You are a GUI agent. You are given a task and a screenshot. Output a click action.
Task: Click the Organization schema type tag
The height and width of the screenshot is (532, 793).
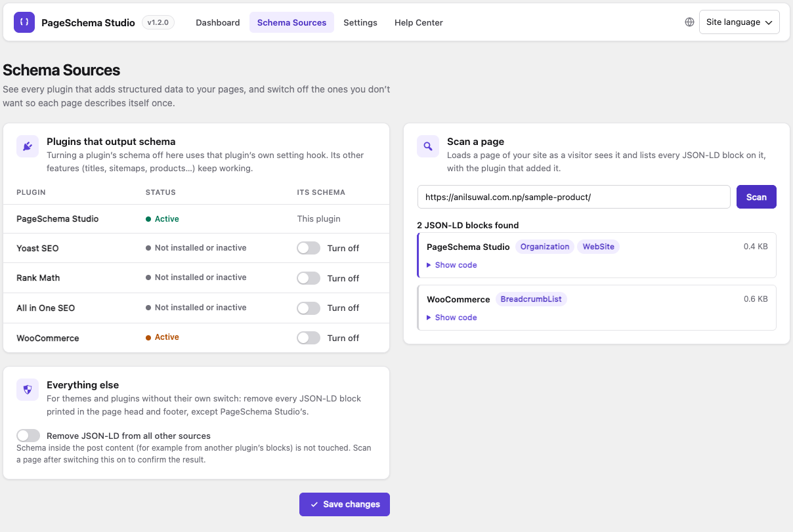coord(545,247)
